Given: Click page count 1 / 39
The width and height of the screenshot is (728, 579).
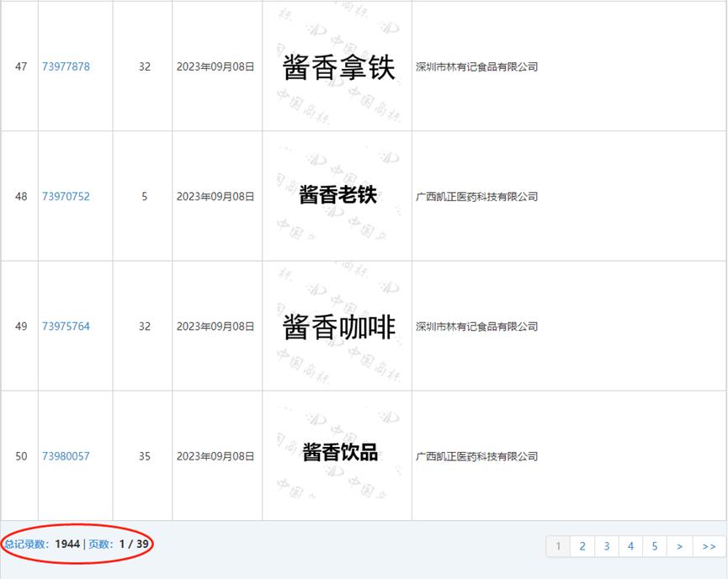Looking at the screenshot, I should [x=134, y=544].
